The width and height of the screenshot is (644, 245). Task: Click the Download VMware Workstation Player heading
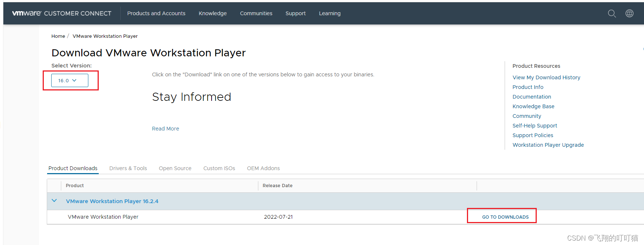148,53
